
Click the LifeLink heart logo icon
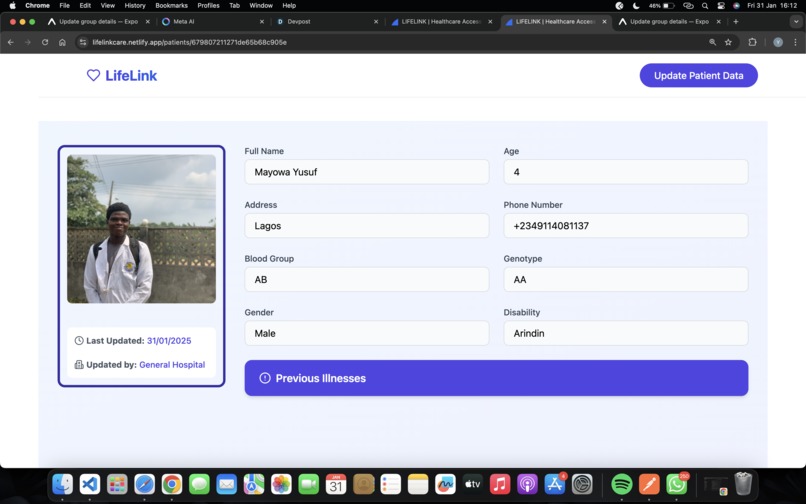click(x=93, y=76)
